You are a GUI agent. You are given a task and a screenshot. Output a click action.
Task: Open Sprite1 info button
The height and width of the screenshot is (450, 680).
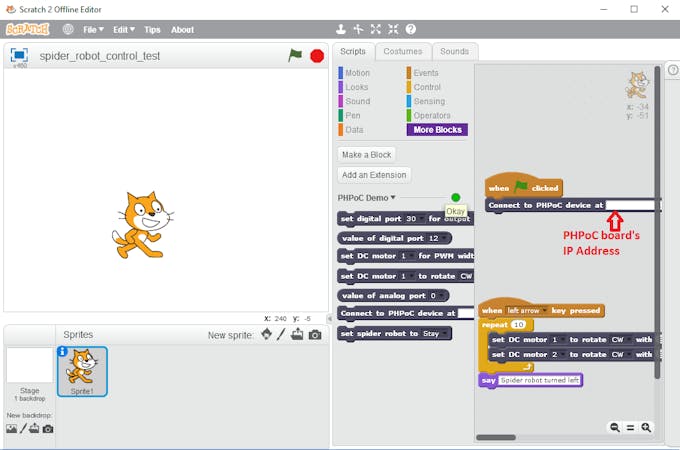tap(62, 351)
